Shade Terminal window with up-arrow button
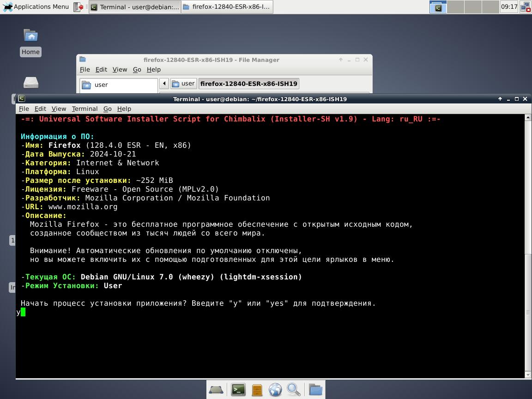Image resolution: width=532 pixels, height=399 pixels. pyautogui.click(x=500, y=99)
